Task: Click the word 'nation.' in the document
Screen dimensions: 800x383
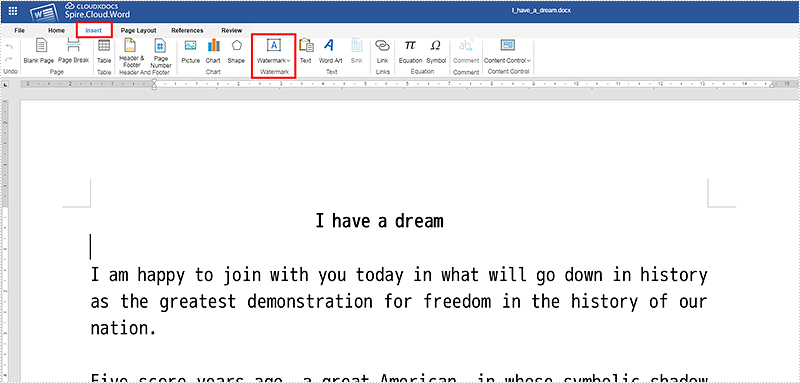Action: 123,328
